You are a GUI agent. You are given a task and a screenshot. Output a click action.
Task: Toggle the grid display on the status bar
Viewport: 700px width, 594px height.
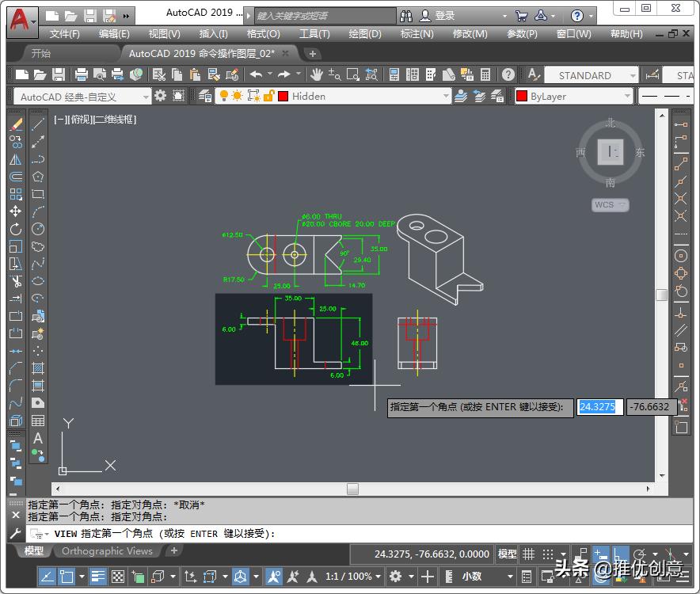click(527, 552)
